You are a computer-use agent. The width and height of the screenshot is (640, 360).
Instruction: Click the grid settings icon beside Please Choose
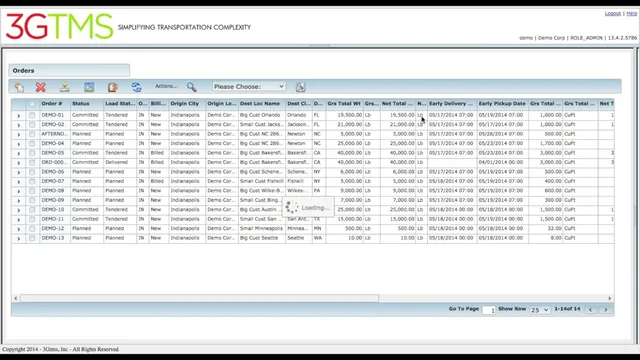coord(300,87)
